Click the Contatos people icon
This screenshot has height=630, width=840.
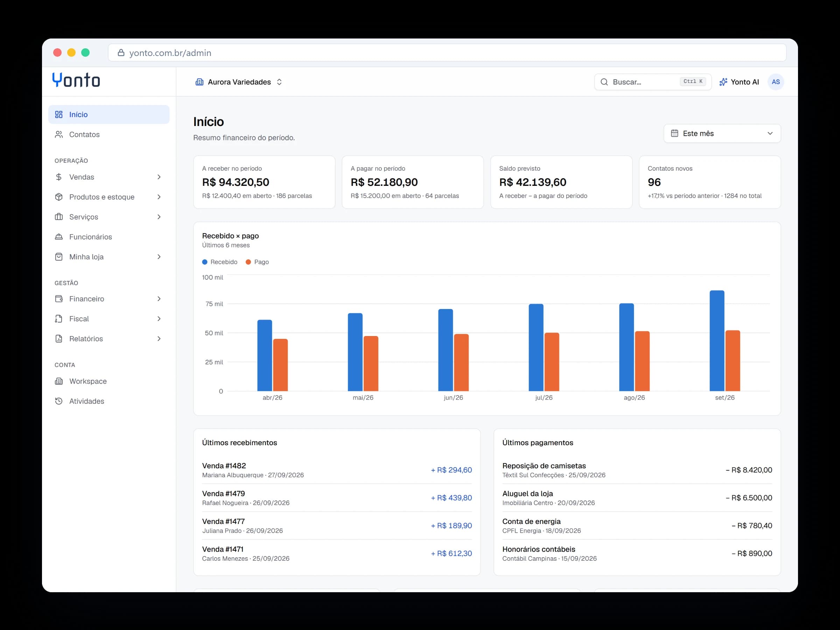tap(59, 134)
